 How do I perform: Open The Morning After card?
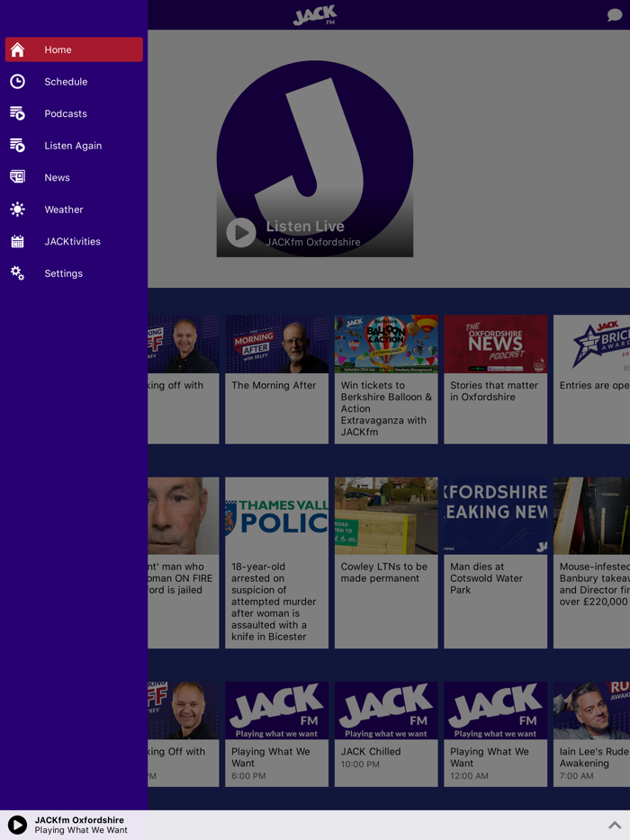pyautogui.click(x=276, y=380)
